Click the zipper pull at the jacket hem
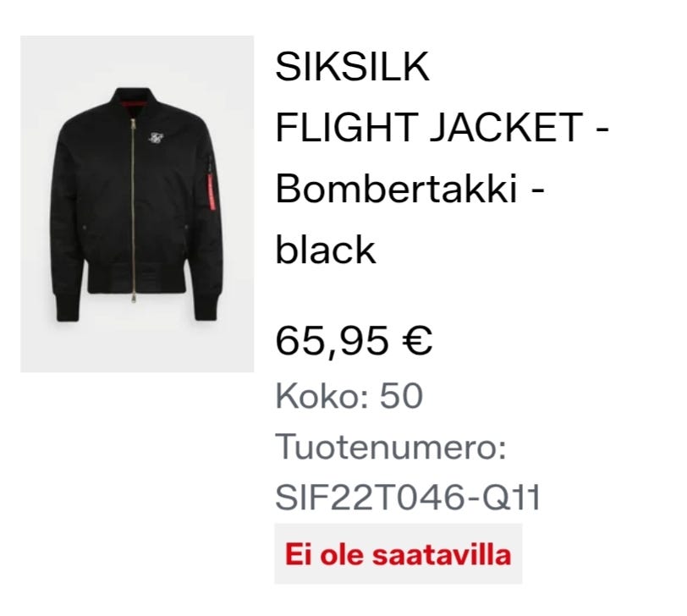The width and height of the screenshot is (687, 616). (132, 299)
